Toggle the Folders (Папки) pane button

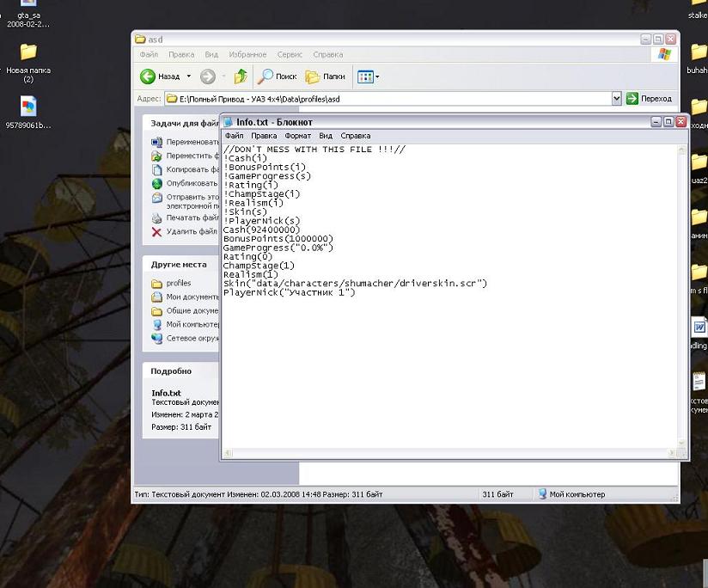click(325, 77)
